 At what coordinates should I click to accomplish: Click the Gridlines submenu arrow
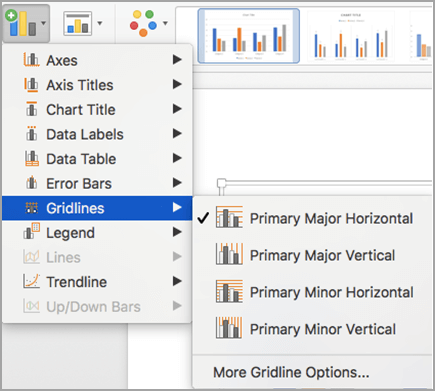tap(177, 207)
